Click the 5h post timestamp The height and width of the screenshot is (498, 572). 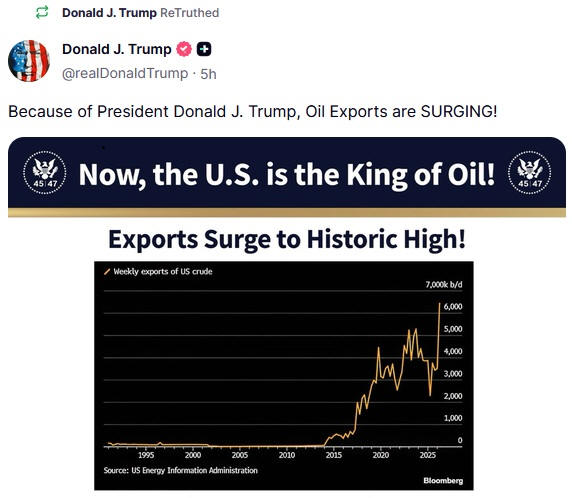pos(208,74)
